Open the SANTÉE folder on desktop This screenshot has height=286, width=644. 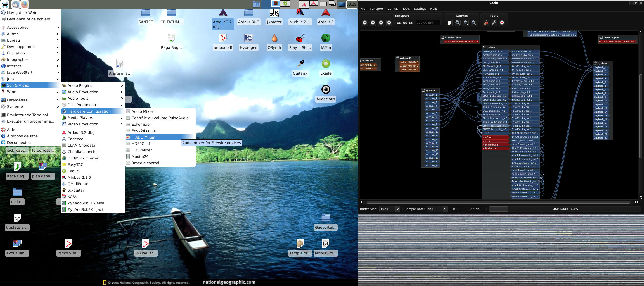click(146, 16)
